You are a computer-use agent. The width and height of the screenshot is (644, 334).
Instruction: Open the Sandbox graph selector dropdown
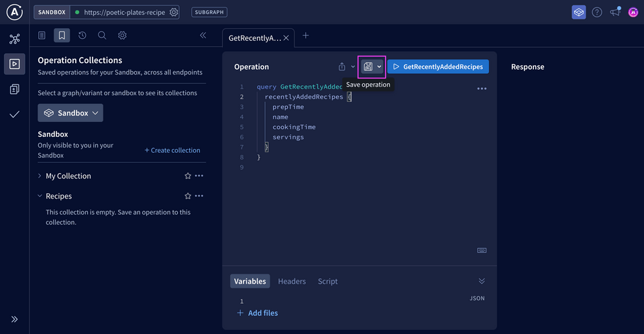coord(70,113)
